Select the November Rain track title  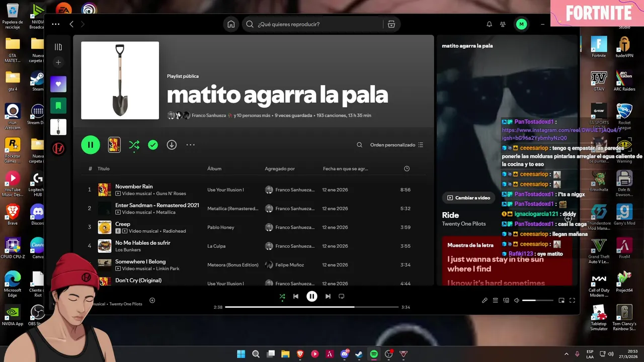tap(134, 187)
